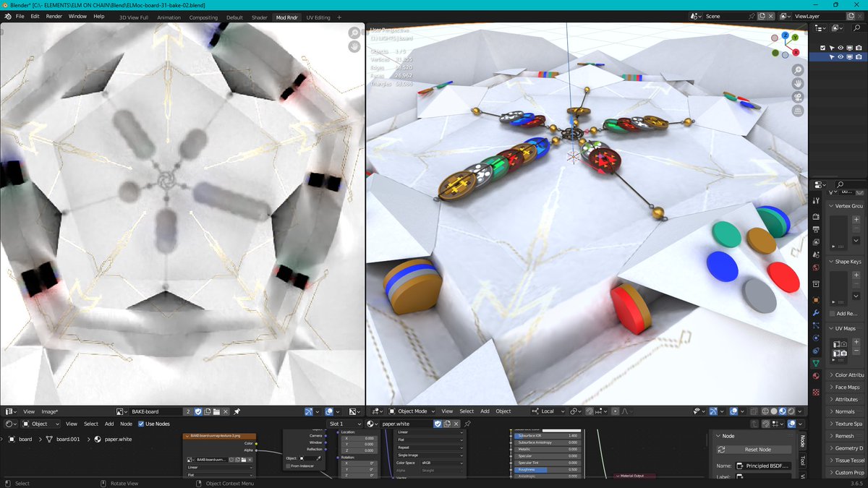Select rendered viewport shading mode
Viewport: 868px width, 488px height.
click(791, 411)
